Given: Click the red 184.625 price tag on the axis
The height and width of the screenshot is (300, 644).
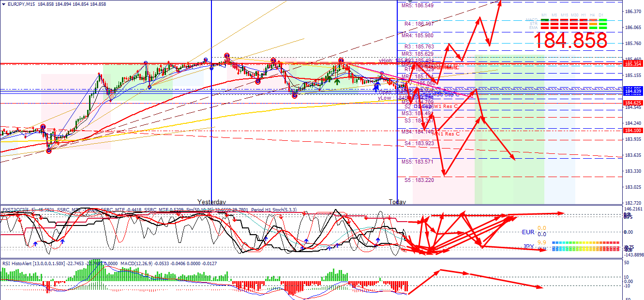Looking at the screenshot, I should click(x=633, y=103).
